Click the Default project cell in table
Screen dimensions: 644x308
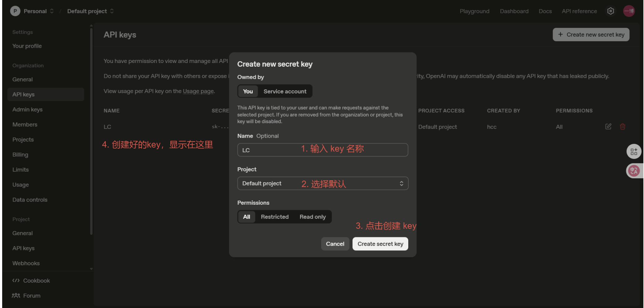tap(437, 127)
